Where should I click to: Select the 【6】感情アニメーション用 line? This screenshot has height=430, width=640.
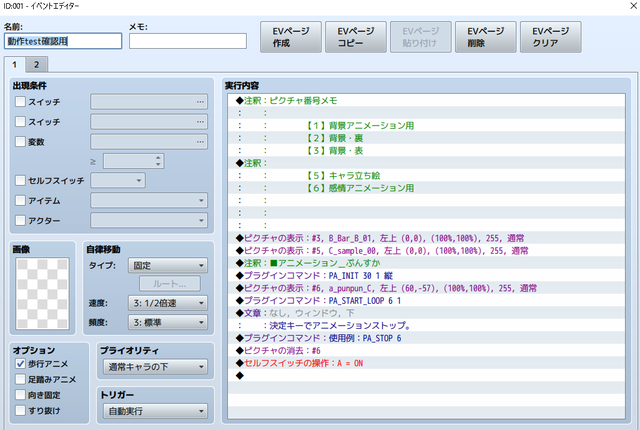click(426, 188)
